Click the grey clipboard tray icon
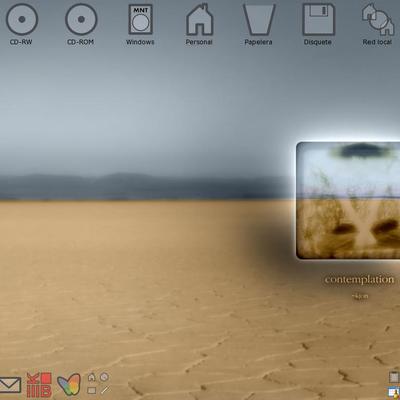 (x=394, y=377)
